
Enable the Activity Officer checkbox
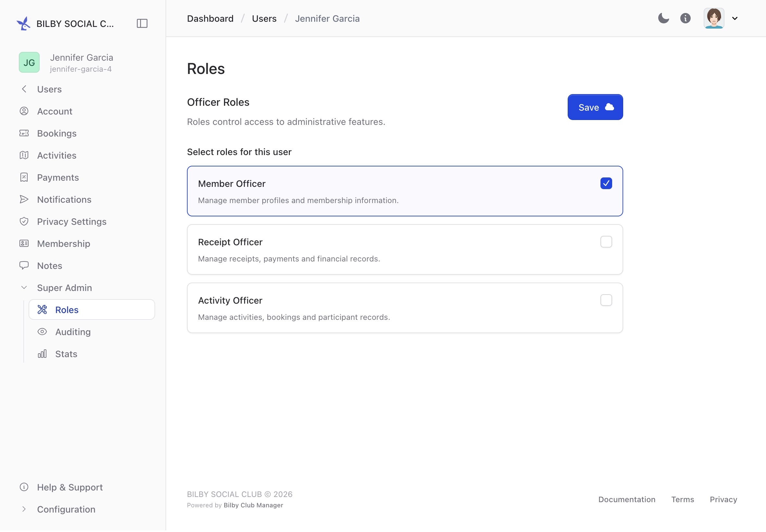[606, 300]
